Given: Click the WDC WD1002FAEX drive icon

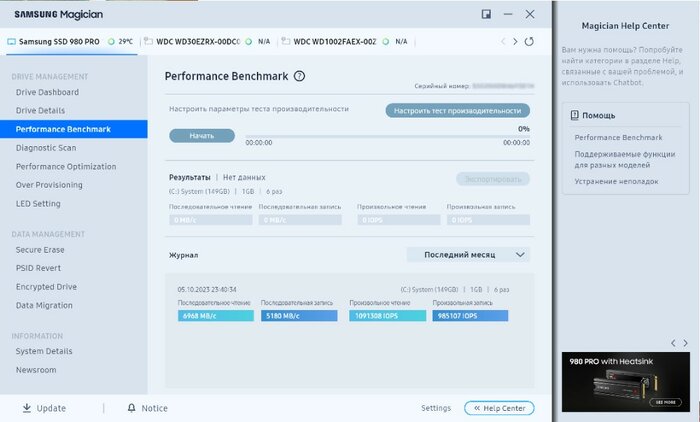Looking at the screenshot, I should click(x=286, y=42).
